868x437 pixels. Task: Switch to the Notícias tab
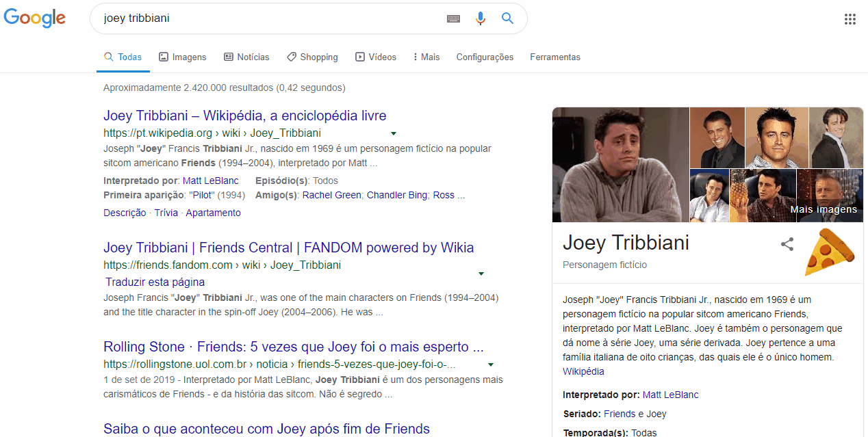pyautogui.click(x=246, y=57)
